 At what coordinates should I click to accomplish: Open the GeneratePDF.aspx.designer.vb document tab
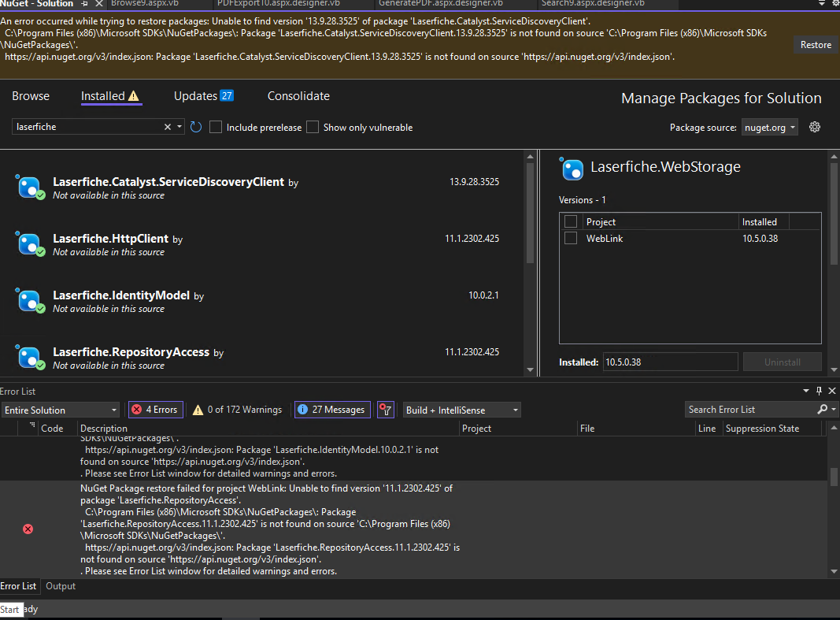(441, 4)
